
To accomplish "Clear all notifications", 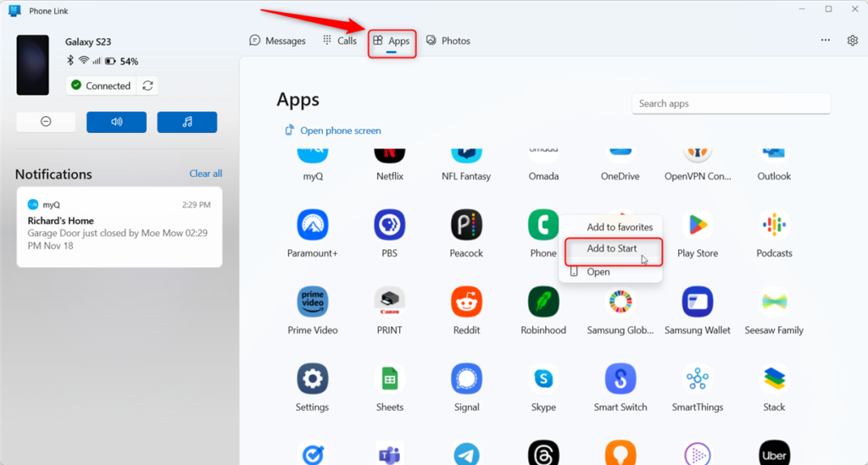I will click(205, 174).
